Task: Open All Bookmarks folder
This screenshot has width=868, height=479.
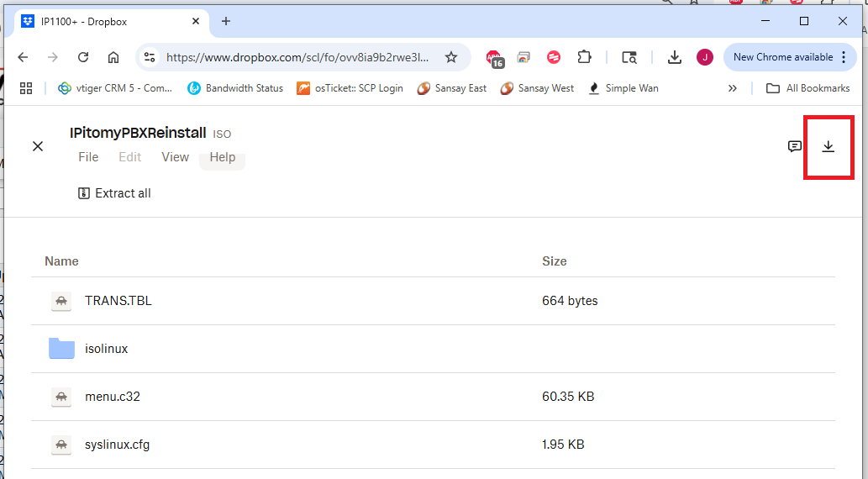Action: click(808, 88)
